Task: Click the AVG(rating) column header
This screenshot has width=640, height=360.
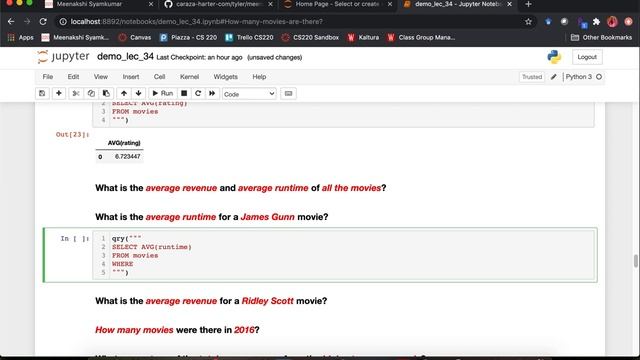Action: 124,143
